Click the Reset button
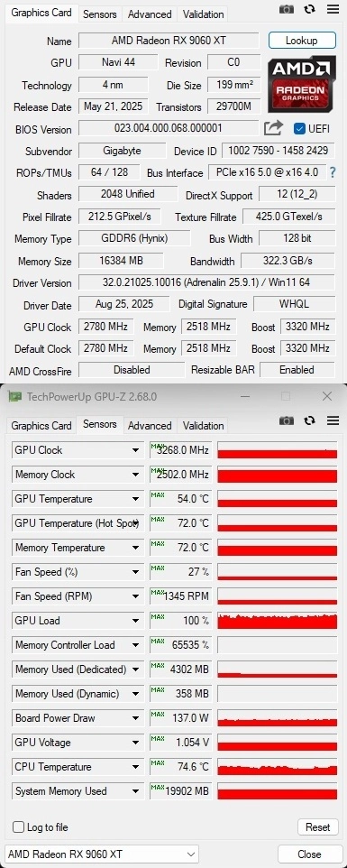Image resolution: width=347 pixels, height=868 pixels. [x=318, y=827]
